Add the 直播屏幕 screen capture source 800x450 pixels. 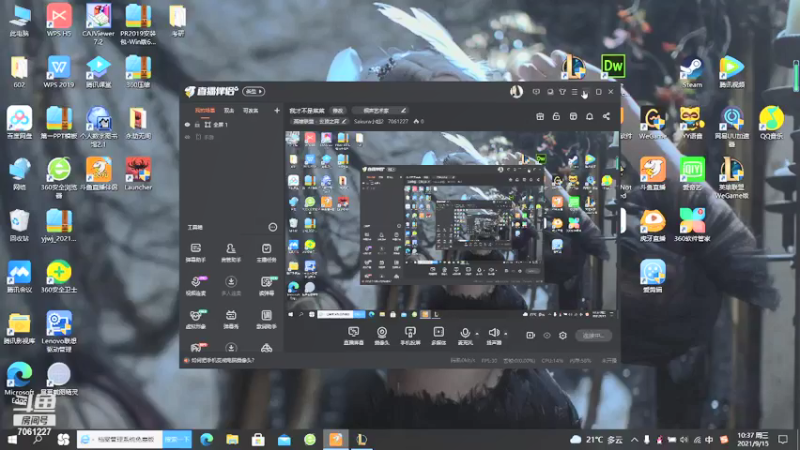[353, 336]
